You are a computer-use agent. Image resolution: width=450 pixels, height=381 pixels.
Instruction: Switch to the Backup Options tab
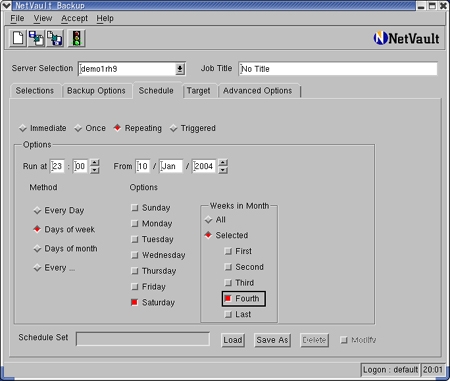[x=96, y=91]
